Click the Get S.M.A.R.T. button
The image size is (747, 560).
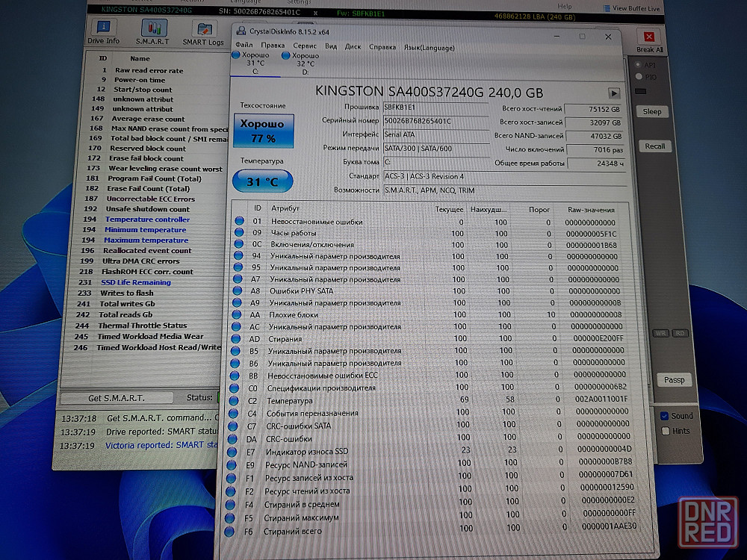[117, 398]
